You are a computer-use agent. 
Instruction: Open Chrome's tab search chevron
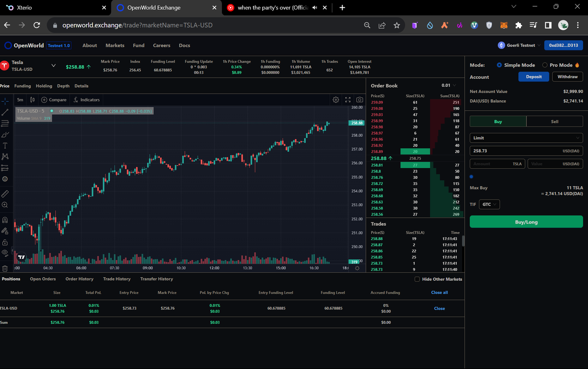[x=514, y=7]
